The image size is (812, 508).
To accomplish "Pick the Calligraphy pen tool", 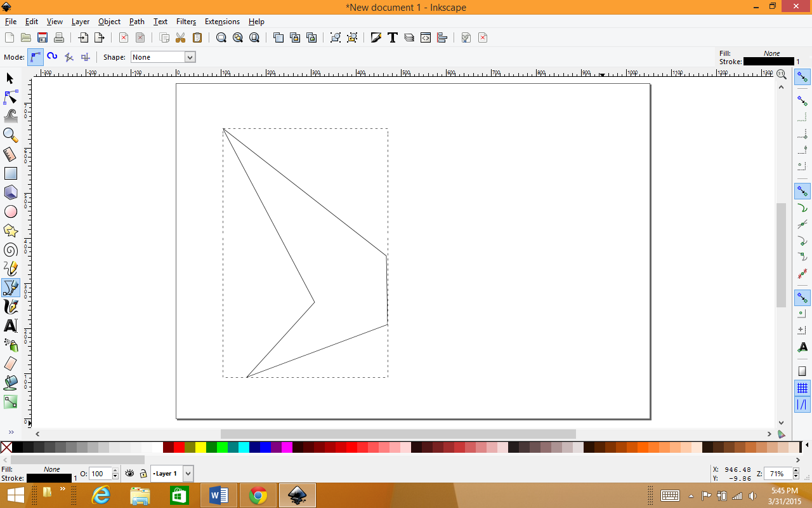I will pos(10,307).
